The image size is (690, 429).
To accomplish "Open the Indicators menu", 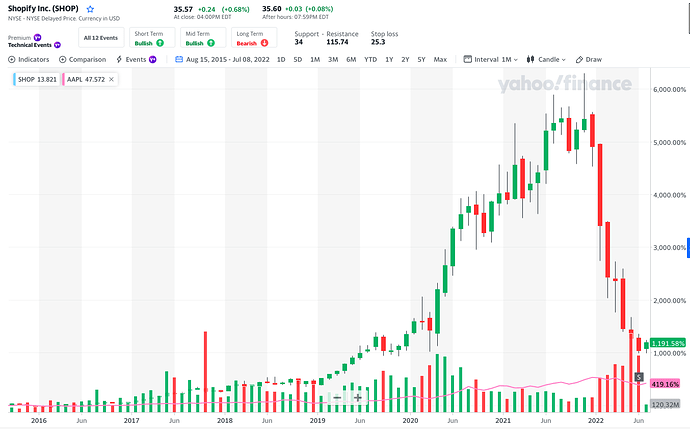I will (x=29, y=59).
